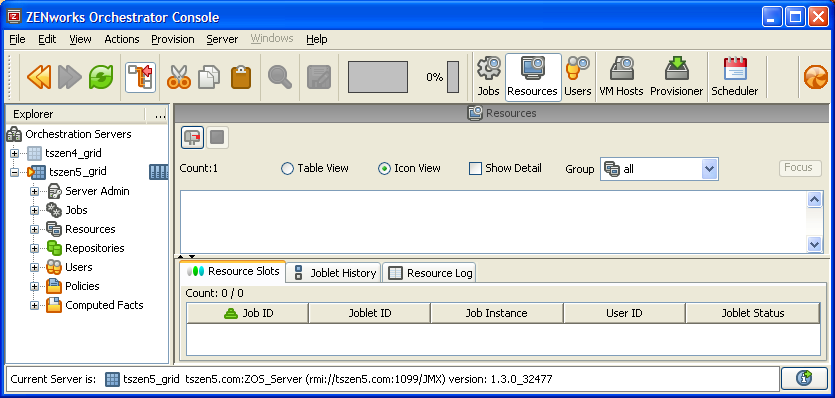
Task: Click the double-arrow Back toolbar icon
Action: point(39,78)
